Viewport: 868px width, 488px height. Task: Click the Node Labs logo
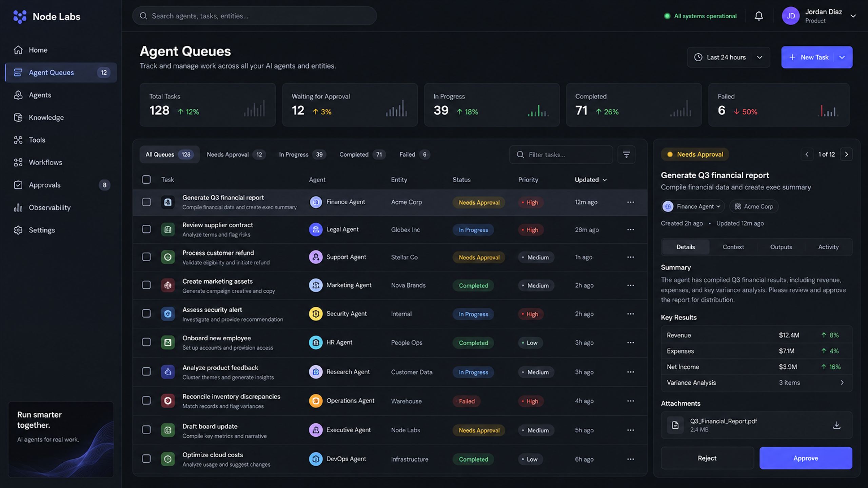(x=46, y=16)
